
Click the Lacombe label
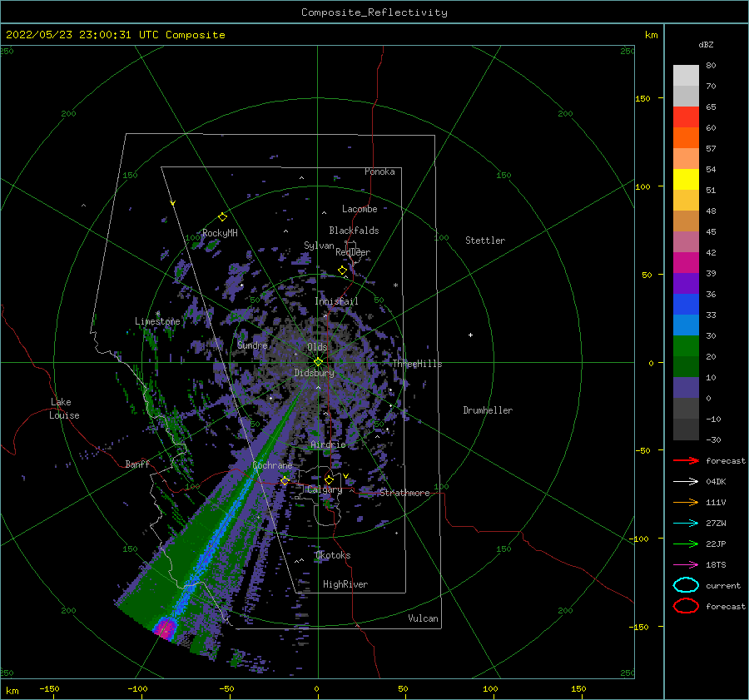360,209
